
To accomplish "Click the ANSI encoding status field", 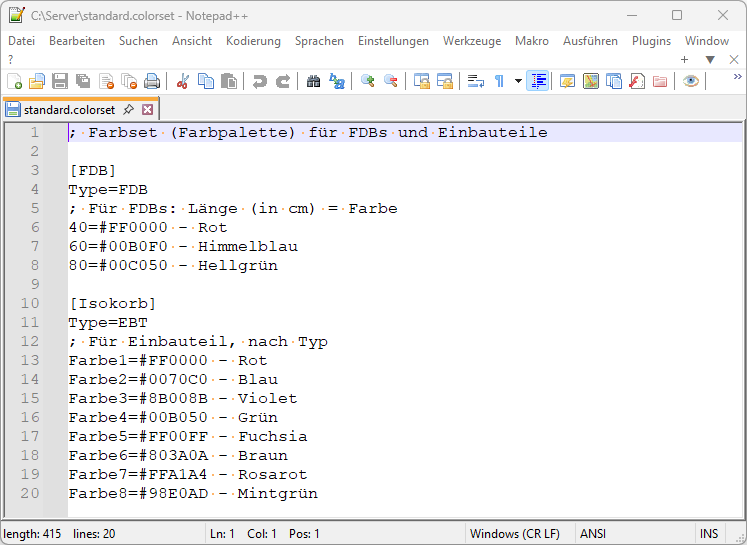I will click(593, 534).
